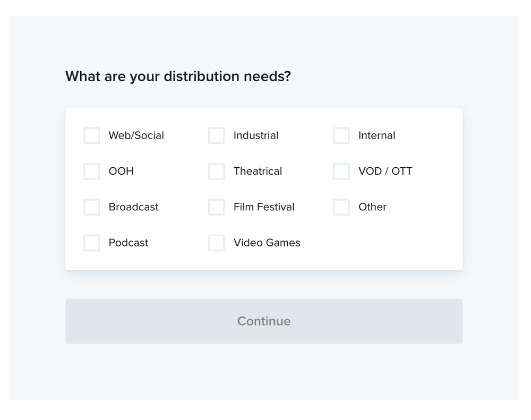Click the Theatrical label text

[x=258, y=172]
